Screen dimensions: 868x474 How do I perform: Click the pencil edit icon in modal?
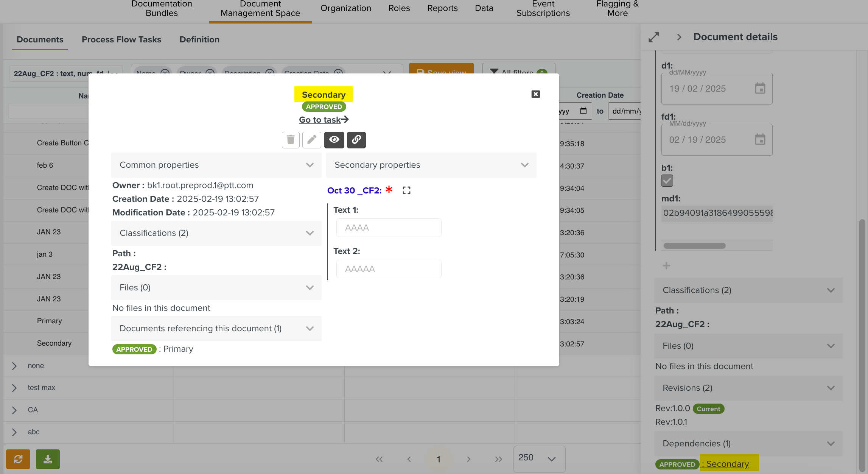coord(311,140)
